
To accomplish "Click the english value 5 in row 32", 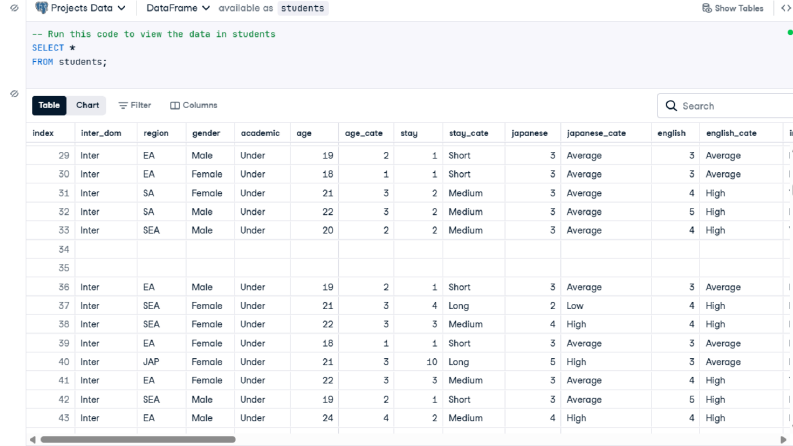I will [676, 211].
